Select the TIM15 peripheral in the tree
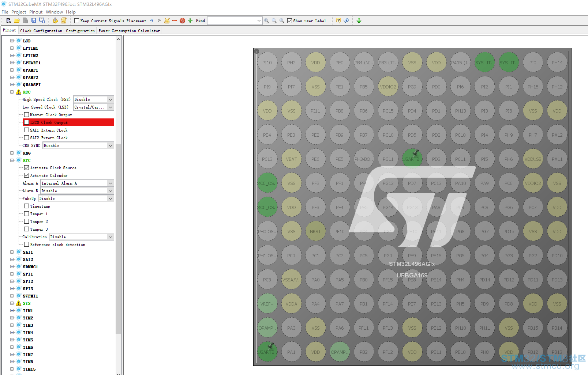This screenshot has width=588, height=375. pyautogui.click(x=29, y=369)
